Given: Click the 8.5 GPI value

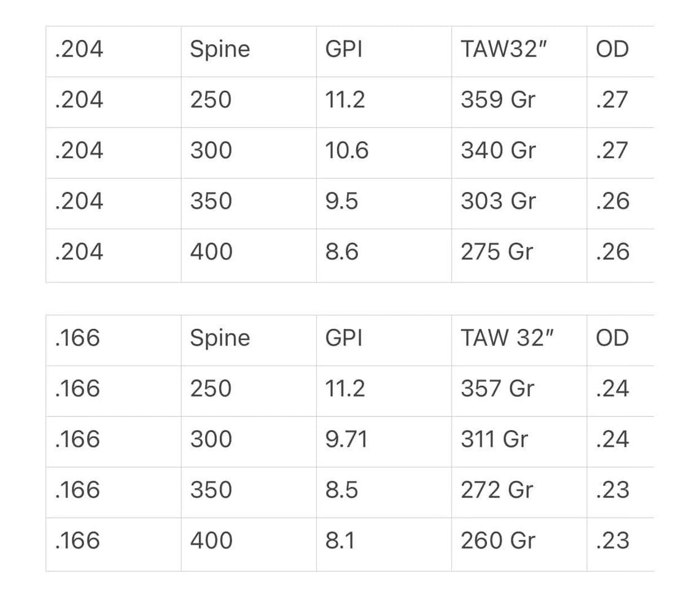Looking at the screenshot, I should pos(341,490).
